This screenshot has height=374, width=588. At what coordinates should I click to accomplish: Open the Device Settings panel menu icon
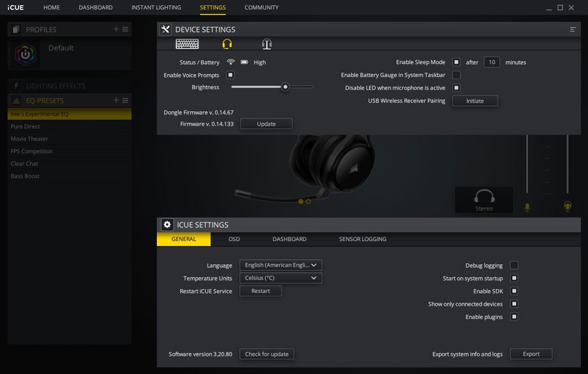click(x=572, y=29)
